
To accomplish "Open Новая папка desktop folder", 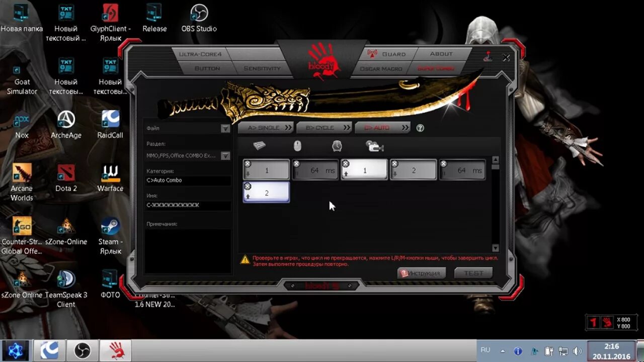I will coord(21,19).
